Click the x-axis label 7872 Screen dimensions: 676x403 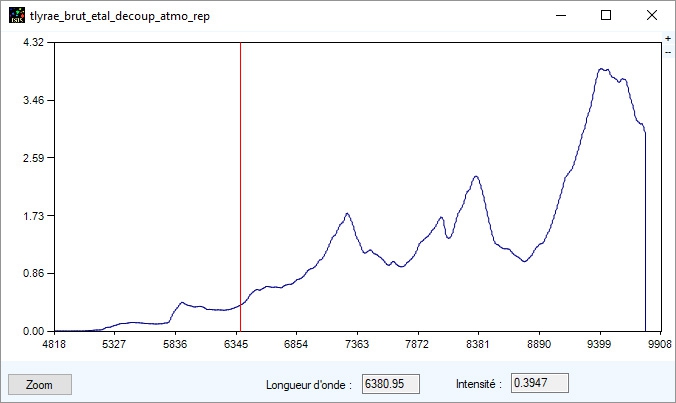(417, 344)
